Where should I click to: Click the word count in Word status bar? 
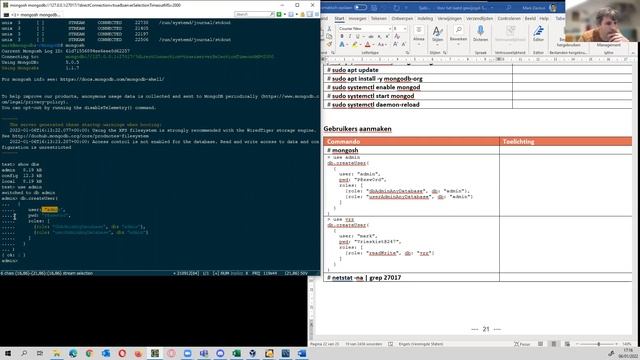pyautogui.click(x=364, y=344)
